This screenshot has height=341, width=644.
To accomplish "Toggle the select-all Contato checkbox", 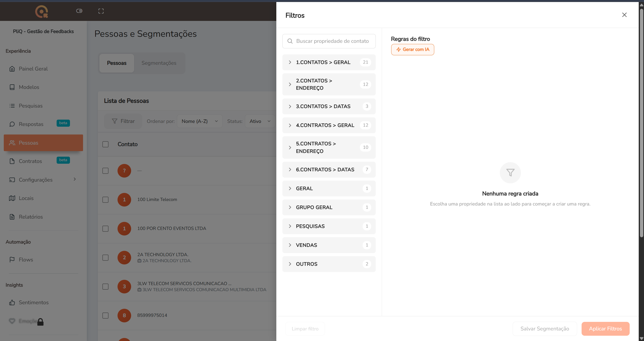I will 105,144.
